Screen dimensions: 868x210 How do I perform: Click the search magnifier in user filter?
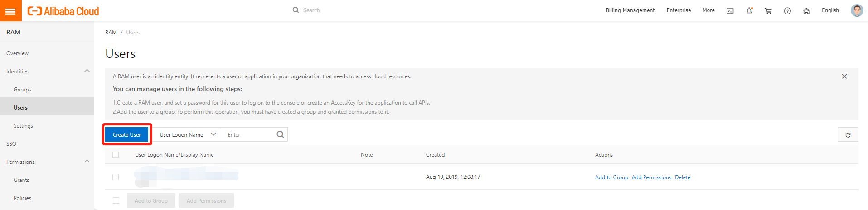(280, 134)
